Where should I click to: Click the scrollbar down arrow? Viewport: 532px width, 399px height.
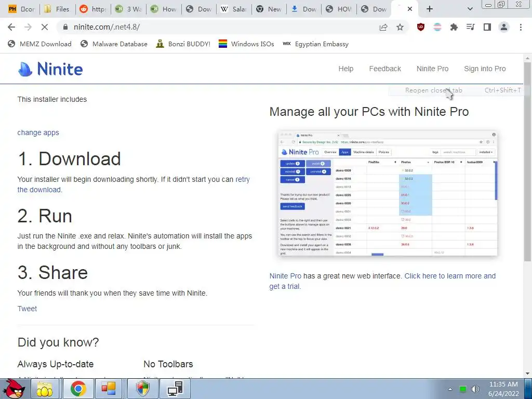click(527, 374)
